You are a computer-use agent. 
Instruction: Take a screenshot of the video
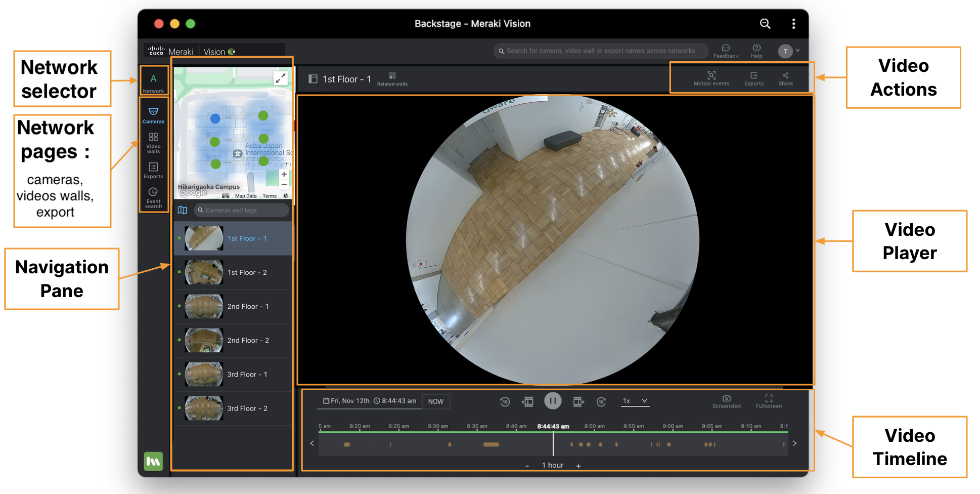tap(726, 401)
